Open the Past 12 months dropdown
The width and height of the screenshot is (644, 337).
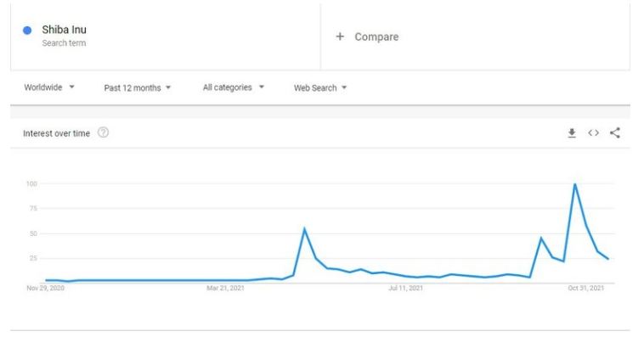[x=137, y=87]
